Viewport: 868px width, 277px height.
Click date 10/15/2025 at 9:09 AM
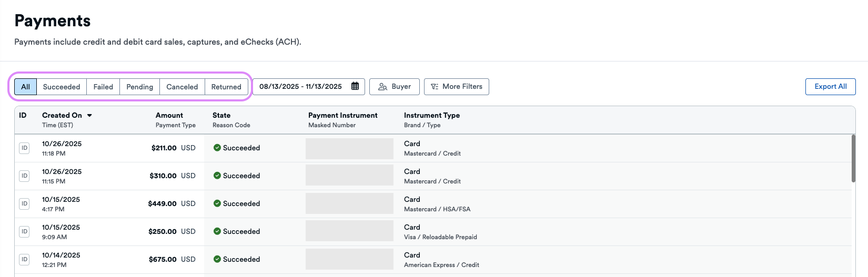point(61,232)
